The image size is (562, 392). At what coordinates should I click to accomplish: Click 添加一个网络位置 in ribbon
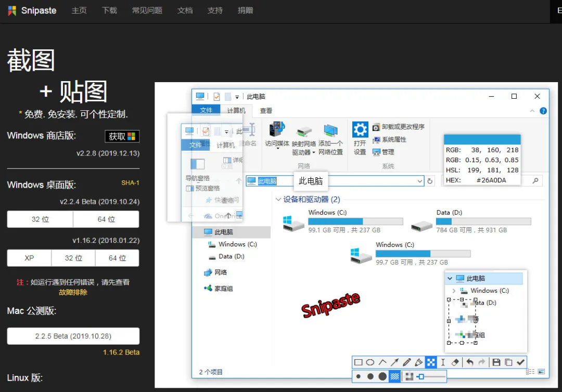coord(330,140)
